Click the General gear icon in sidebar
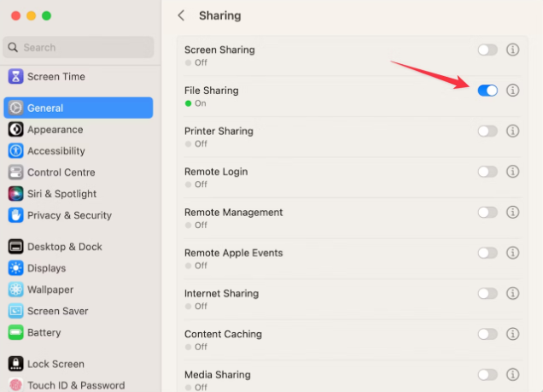 click(x=15, y=108)
